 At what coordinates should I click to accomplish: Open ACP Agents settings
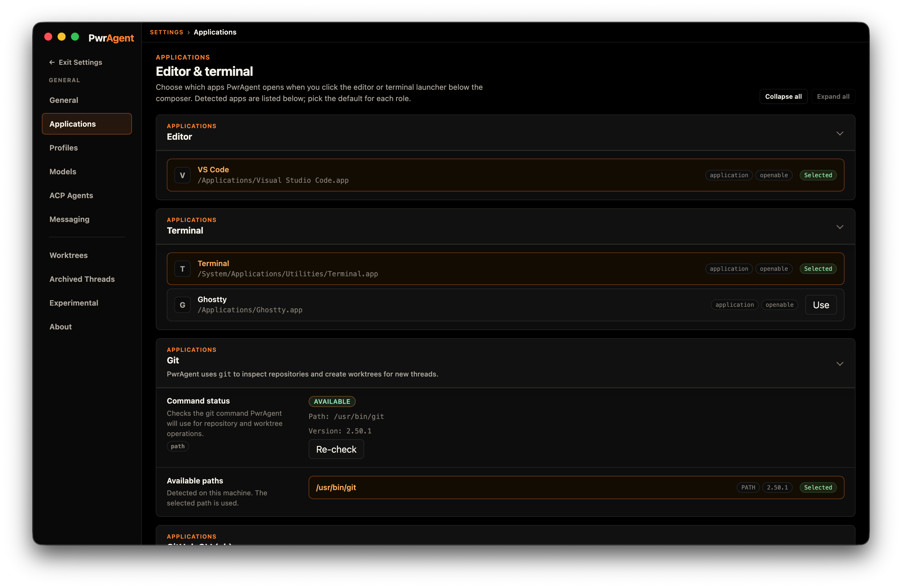87,196
